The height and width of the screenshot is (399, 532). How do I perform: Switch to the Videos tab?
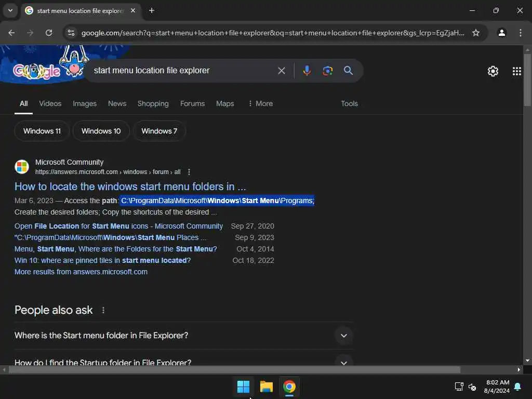[50, 103]
